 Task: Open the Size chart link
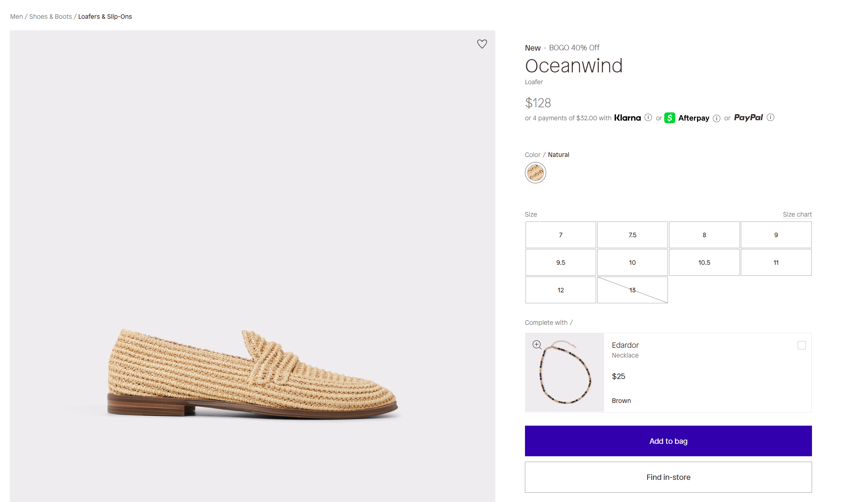pos(797,214)
